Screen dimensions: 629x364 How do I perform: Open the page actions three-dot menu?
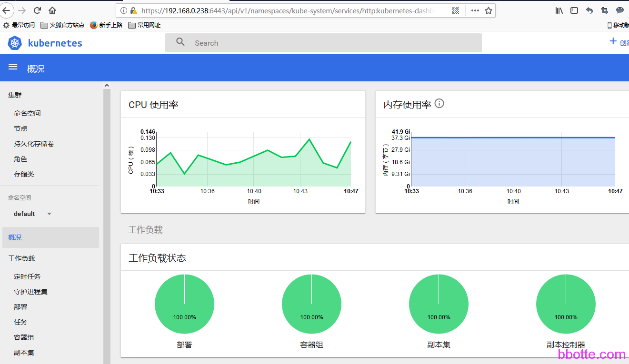[x=475, y=10]
